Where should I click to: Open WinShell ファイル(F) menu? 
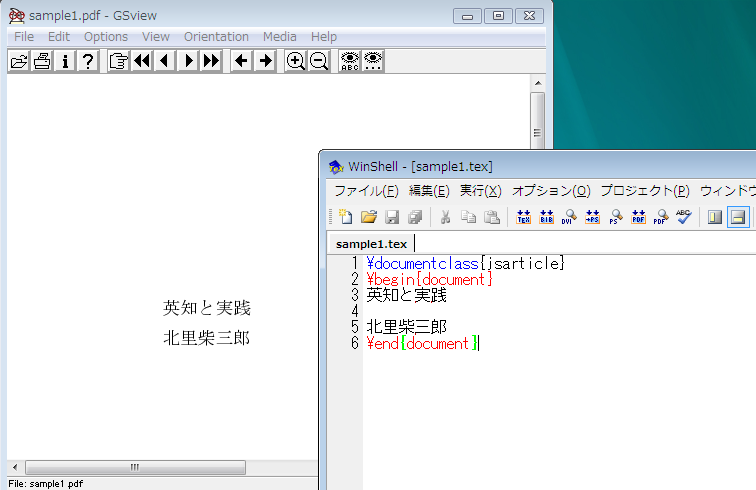(x=366, y=191)
